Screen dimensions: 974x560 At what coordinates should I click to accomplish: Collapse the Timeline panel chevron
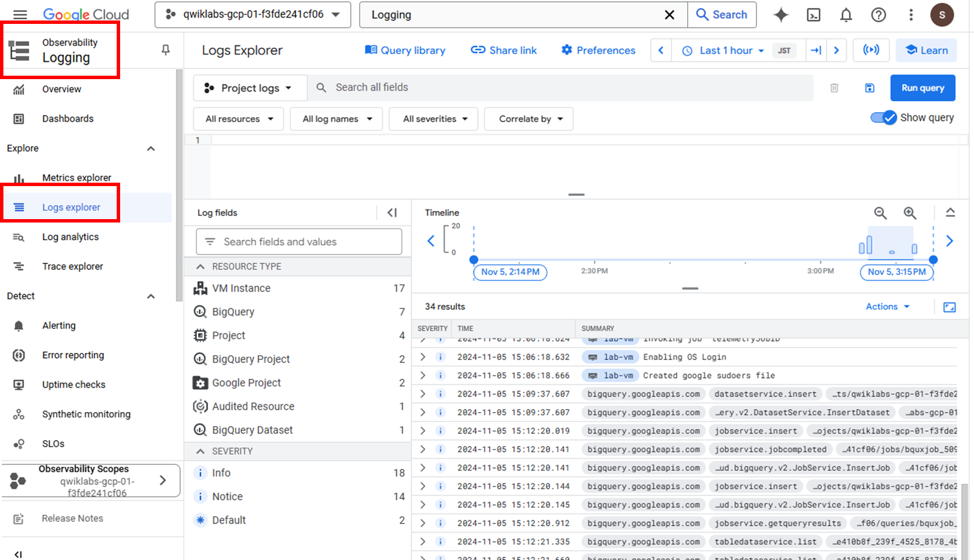[950, 212]
